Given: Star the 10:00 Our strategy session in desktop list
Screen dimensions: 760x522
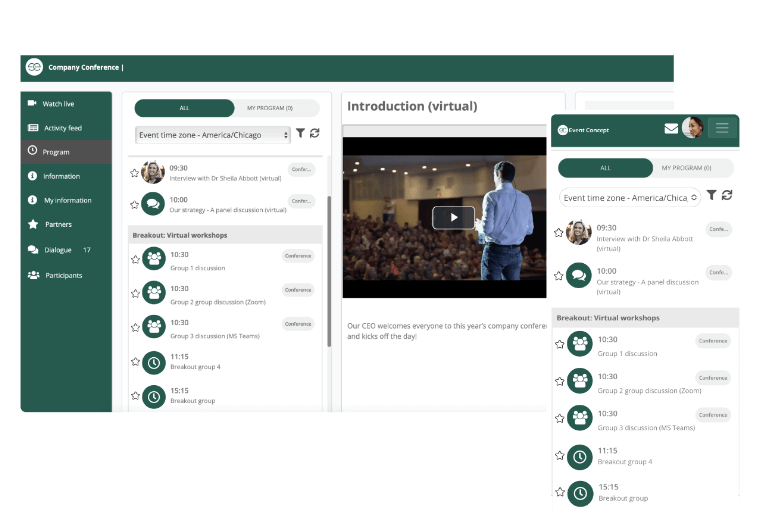Looking at the screenshot, I should 134,205.
